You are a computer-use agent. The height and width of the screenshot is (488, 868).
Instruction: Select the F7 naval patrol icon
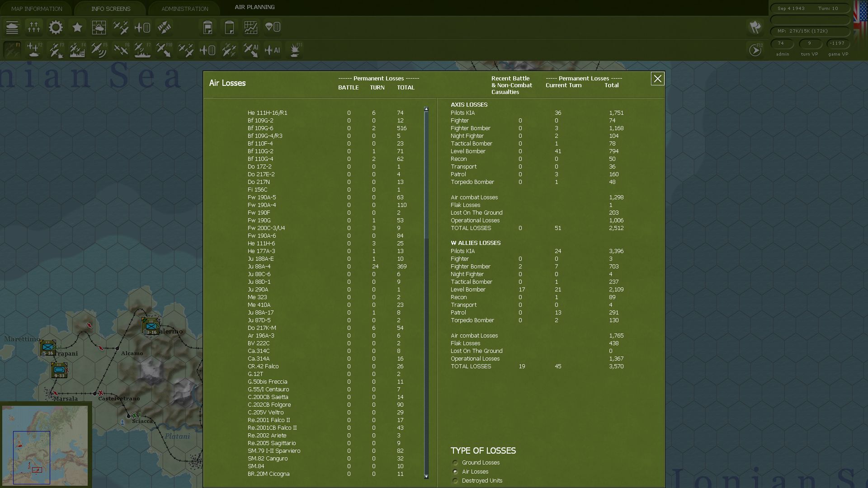click(x=142, y=50)
